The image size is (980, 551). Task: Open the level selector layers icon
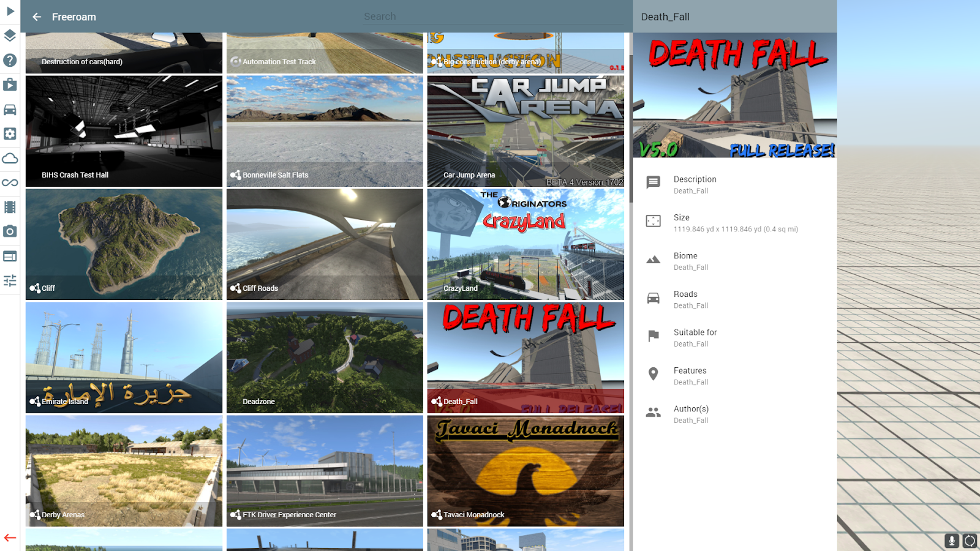pyautogui.click(x=9, y=36)
